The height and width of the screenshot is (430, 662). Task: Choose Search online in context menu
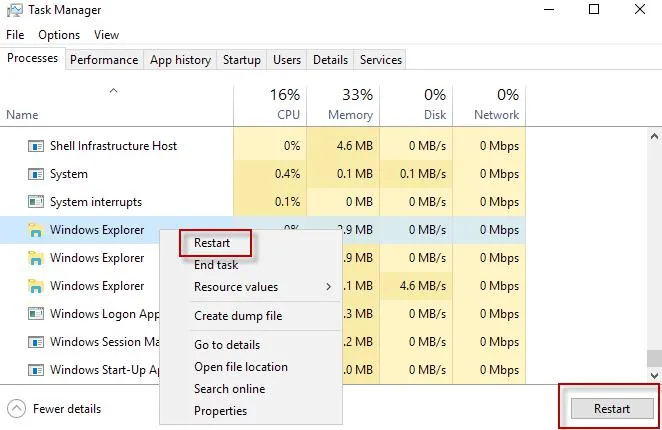(230, 389)
